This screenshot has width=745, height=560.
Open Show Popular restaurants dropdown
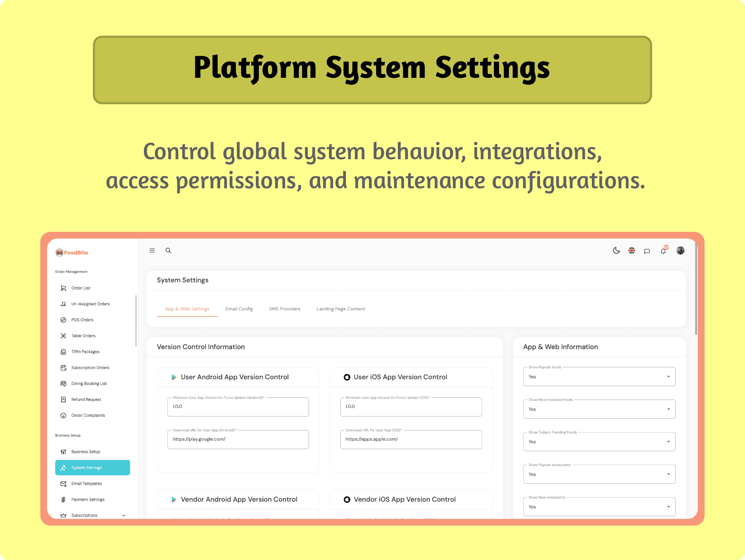coord(599,474)
